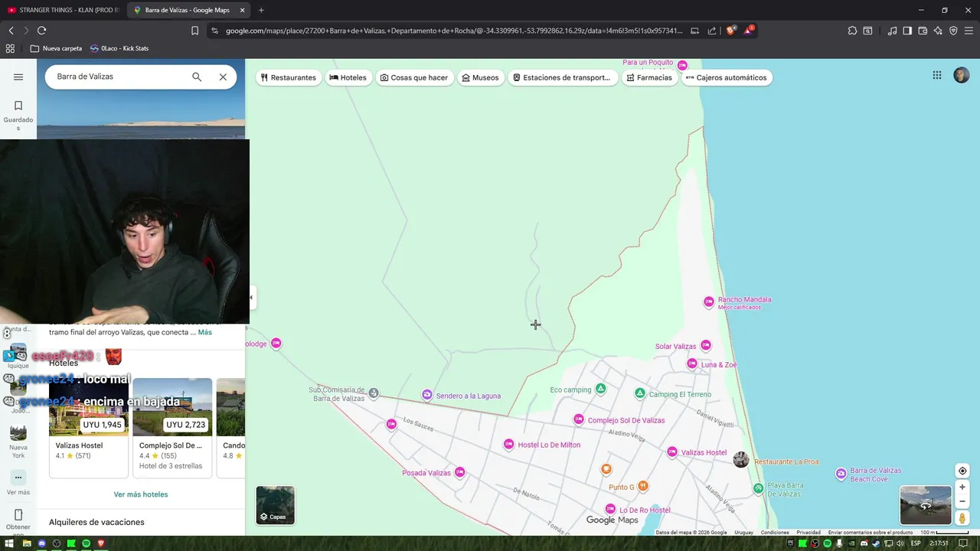Open Brave Rewards triangle icon
980x551 pixels.
[749, 31]
